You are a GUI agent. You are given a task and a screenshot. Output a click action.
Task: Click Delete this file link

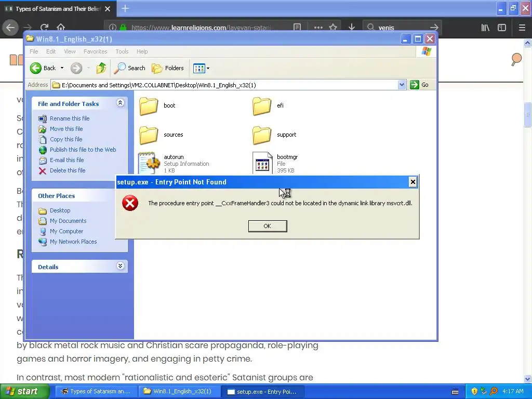(x=68, y=170)
